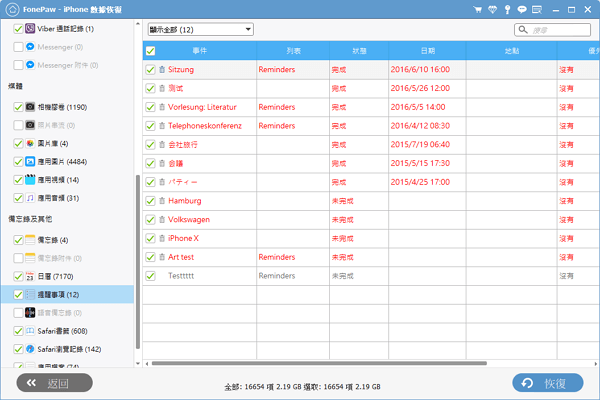
Task: Click the magnifier icon in search box
Action: pos(523,29)
